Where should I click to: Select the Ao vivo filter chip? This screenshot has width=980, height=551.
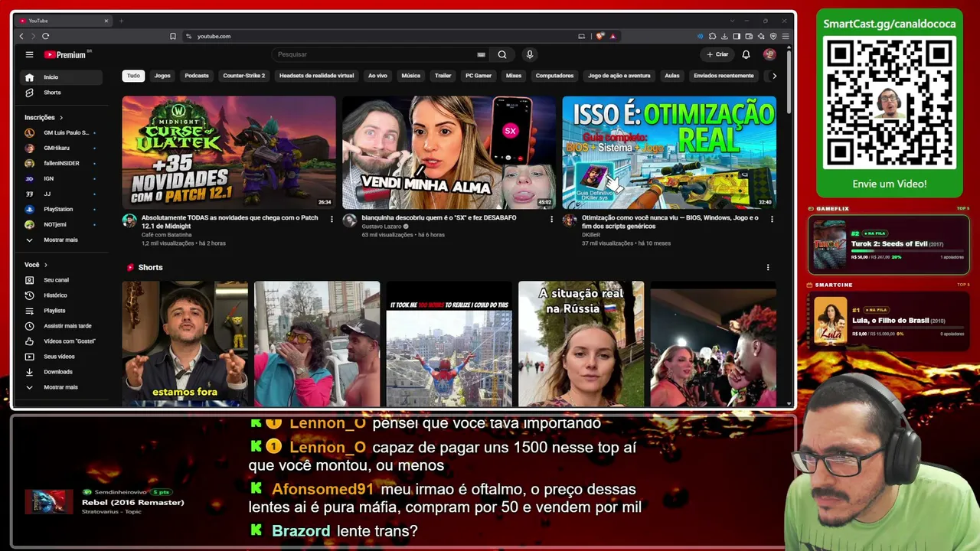(377, 76)
